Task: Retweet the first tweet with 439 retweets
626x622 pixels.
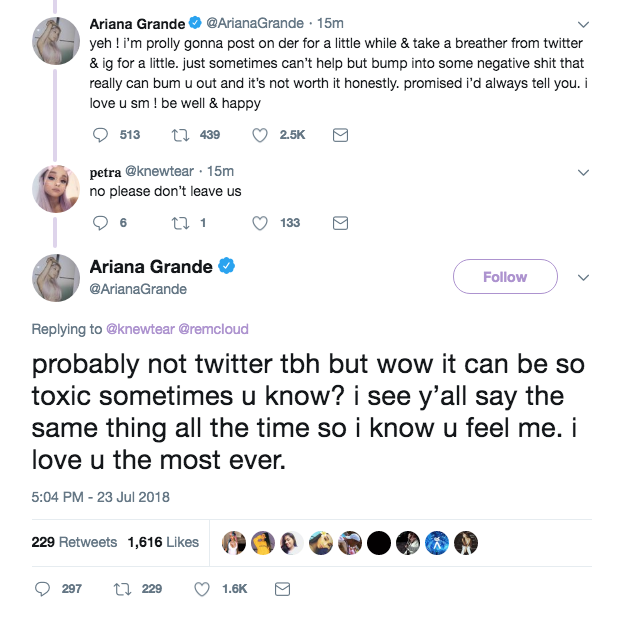Action: pos(181,135)
